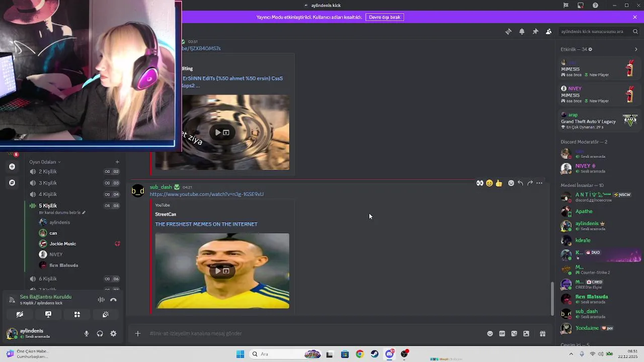Open add reaction emoji picker on message
This screenshot has width=644, height=362.
point(511,183)
